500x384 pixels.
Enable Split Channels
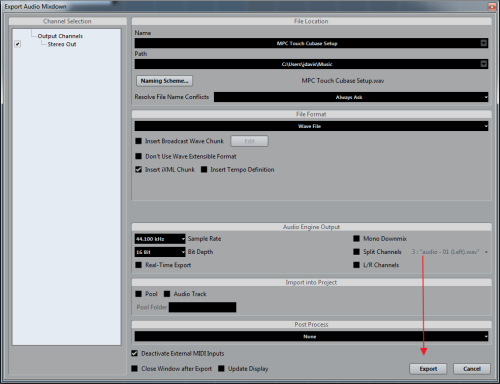click(356, 252)
